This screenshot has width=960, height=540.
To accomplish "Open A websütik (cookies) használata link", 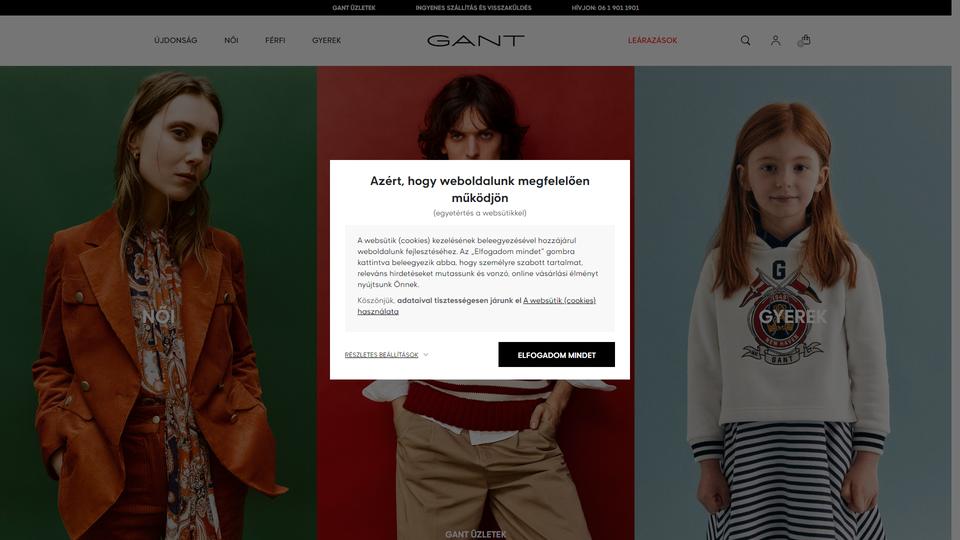I will pyautogui.click(x=476, y=306).
